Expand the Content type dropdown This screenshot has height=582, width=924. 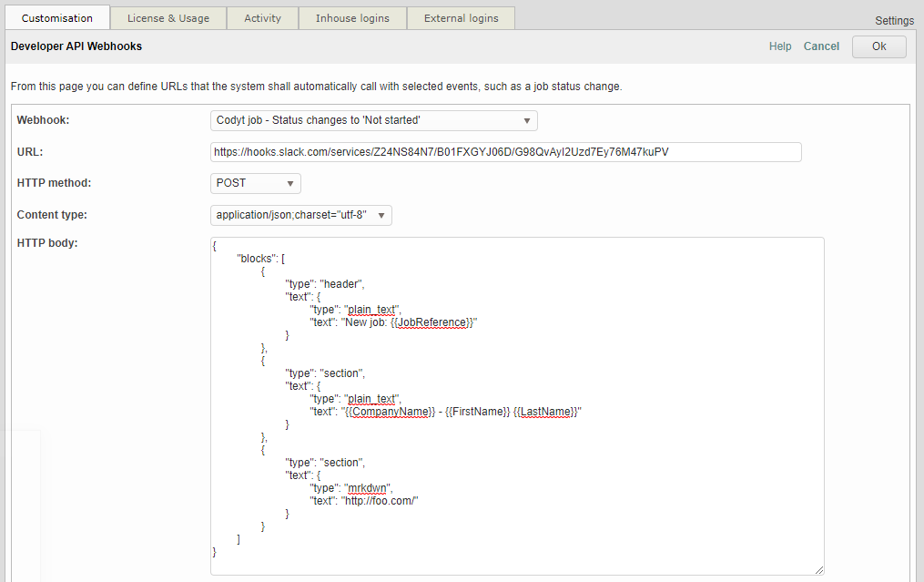(300, 216)
